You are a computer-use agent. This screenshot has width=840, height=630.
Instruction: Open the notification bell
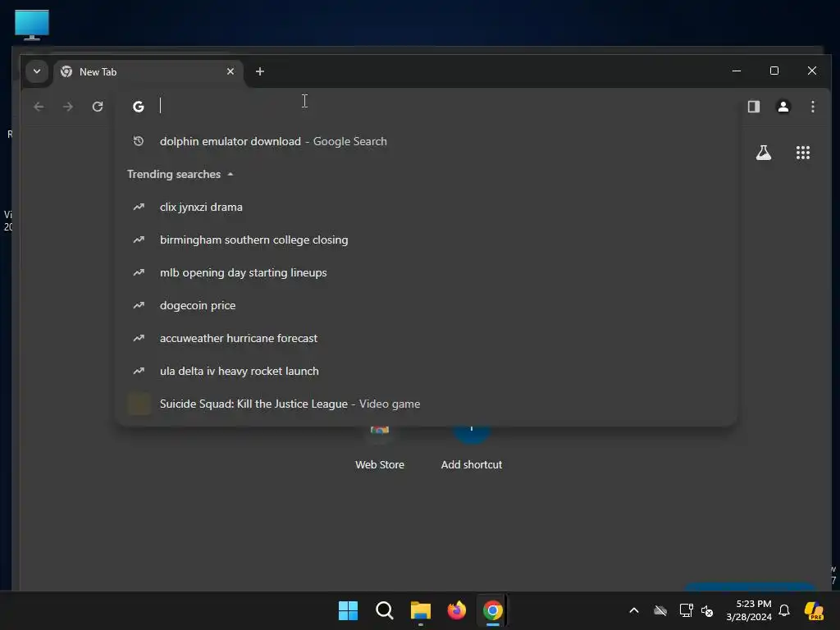coord(784,610)
